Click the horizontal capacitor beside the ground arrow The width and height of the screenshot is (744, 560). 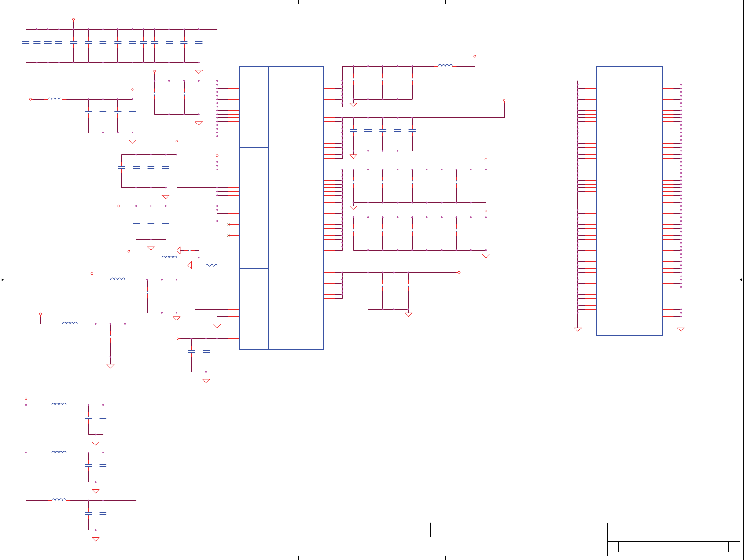[x=190, y=250]
